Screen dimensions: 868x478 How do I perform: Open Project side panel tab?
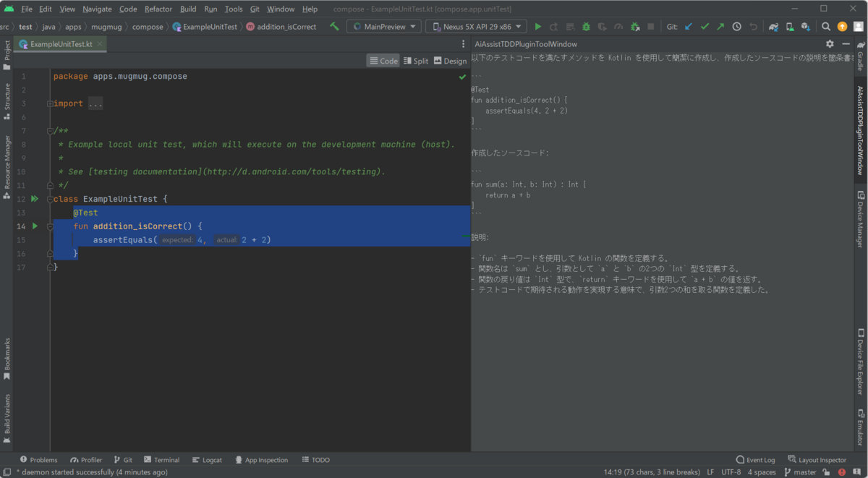click(x=7, y=55)
